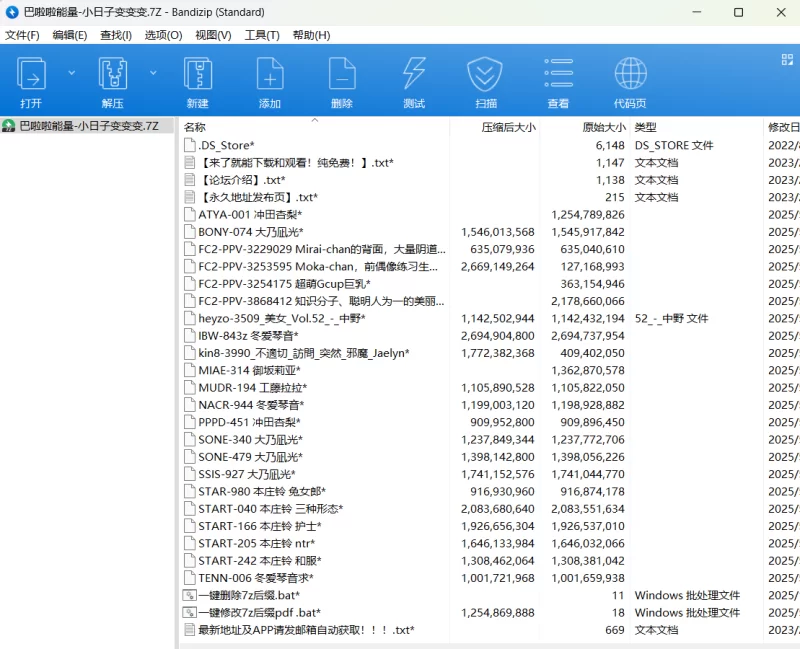Run the 测试 (Test) archive icon
800x649 pixels.
pos(413,76)
